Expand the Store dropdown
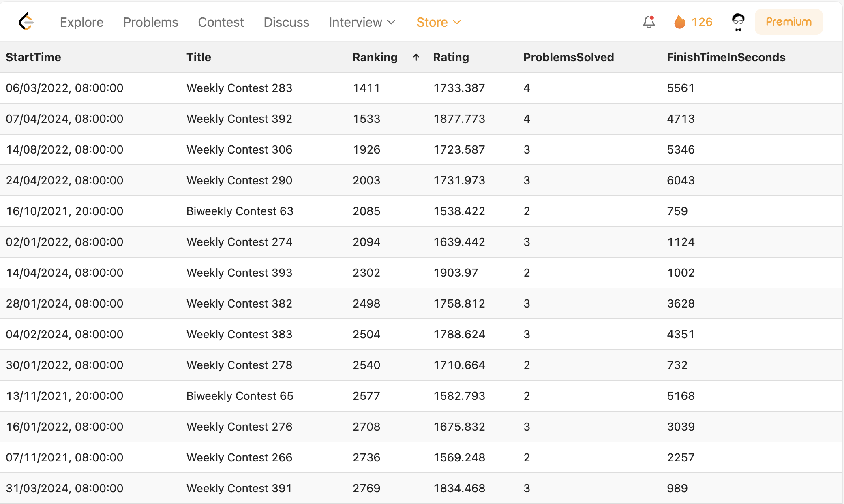 click(x=439, y=22)
